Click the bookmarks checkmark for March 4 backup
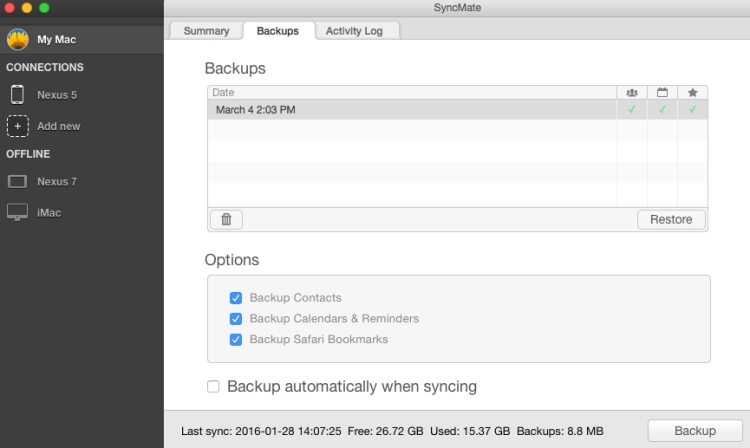Viewport: 750px width, 448px height. (693, 109)
